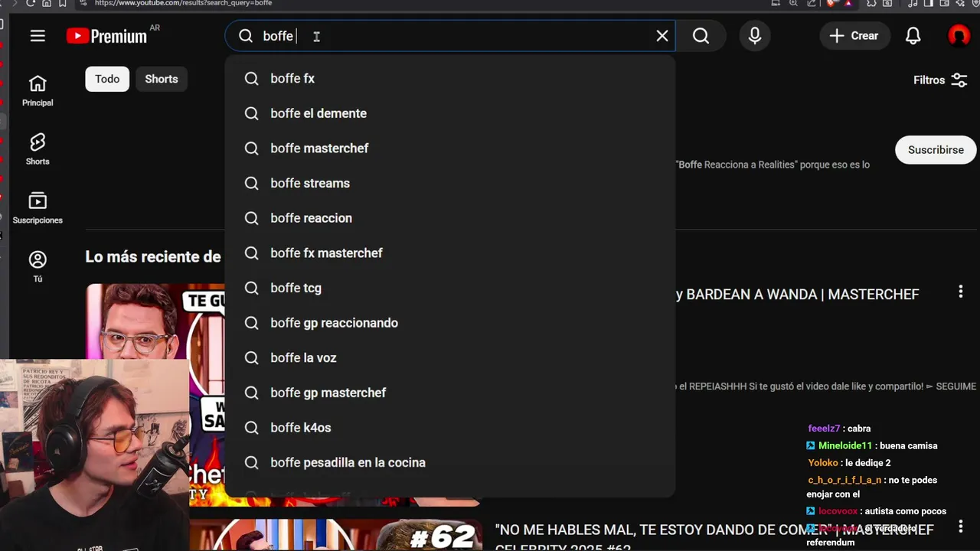980x551 pixels.
Task: Open the BARDEAN A WANDA video title
Action: 797,295
